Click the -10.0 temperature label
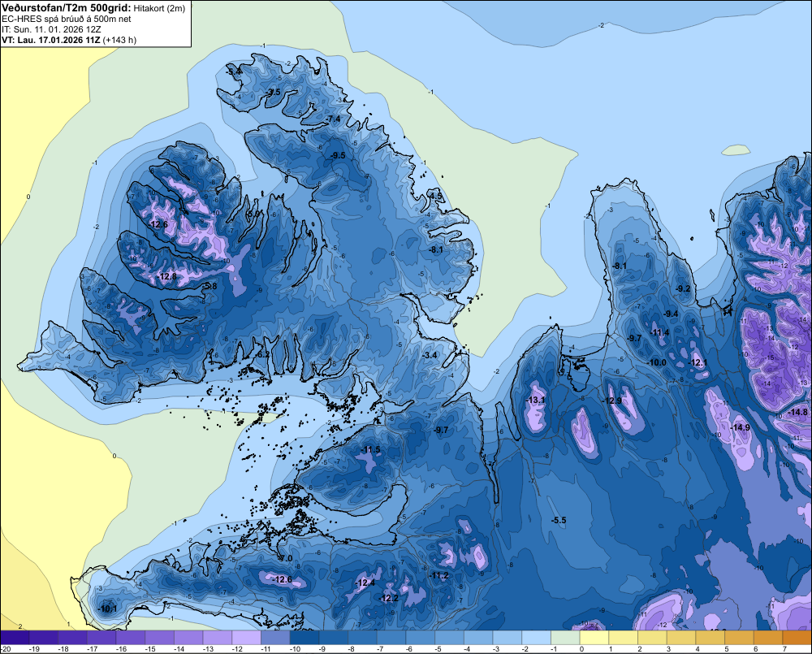The height and width of the screenshot is (654, 812). (657, 363)
